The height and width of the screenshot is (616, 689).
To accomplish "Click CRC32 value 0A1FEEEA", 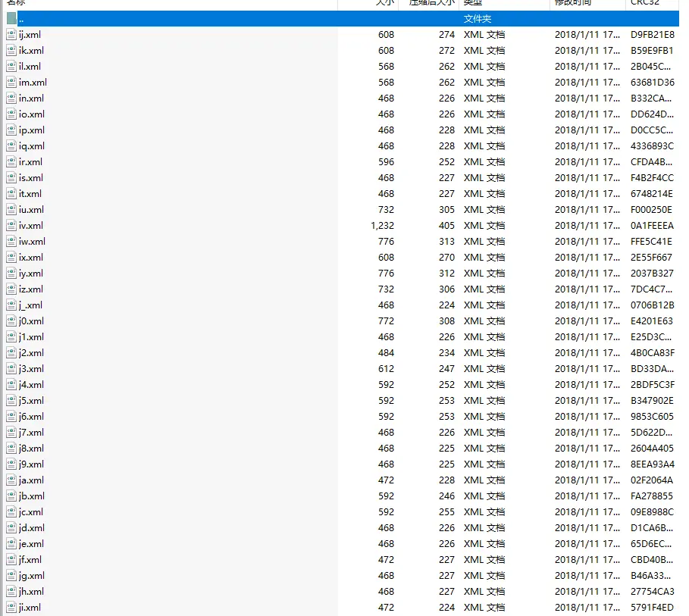I will tap(652, 225).
